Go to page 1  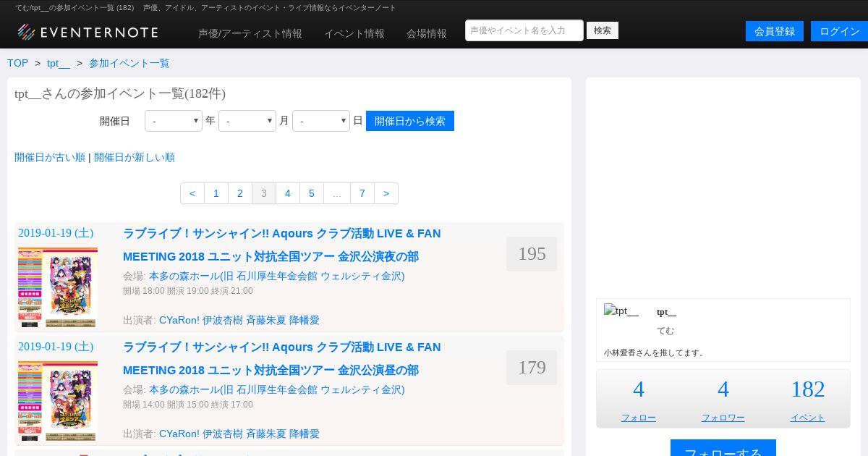216,193
